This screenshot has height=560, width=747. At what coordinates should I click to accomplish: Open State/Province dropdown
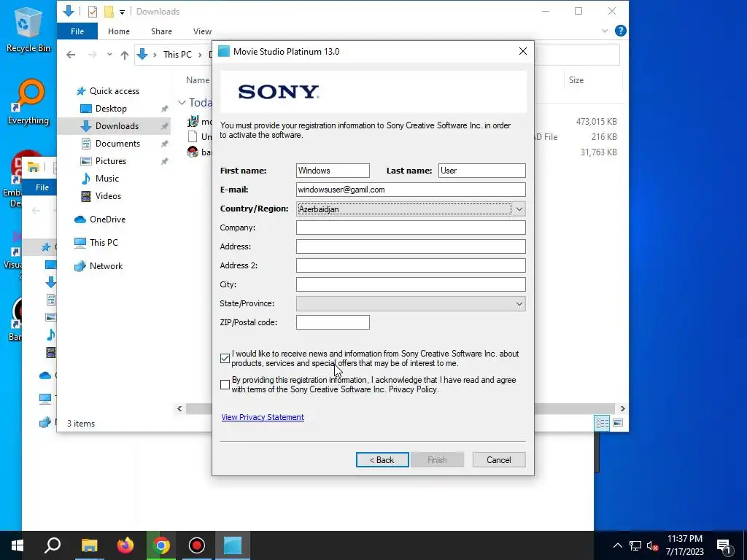[x=411, y=304]
